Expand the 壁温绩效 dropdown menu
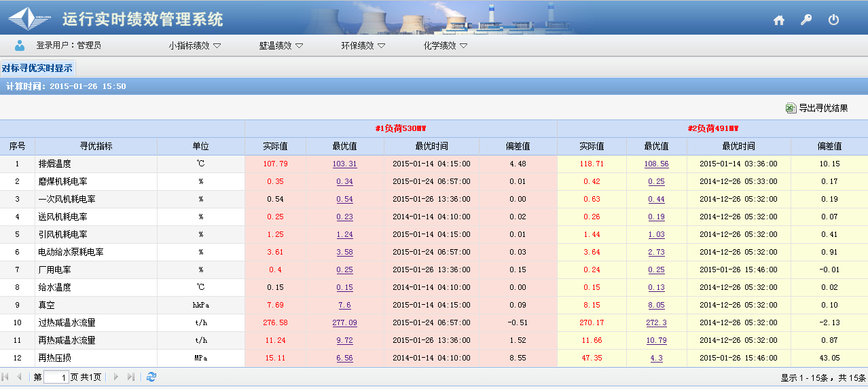Image resolution: width=868 pixels, height=389 pixels. click(x=281, y=46)
